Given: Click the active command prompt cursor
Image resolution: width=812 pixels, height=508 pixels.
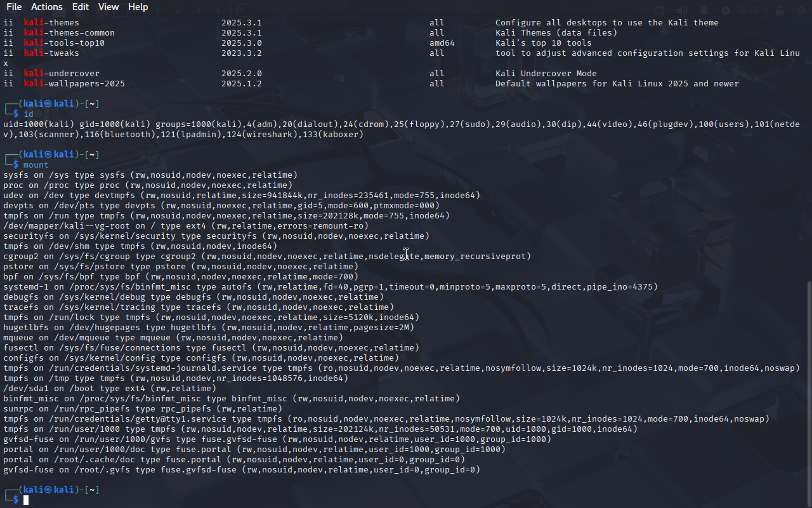Looking at the screenshot, I should 26,500.
